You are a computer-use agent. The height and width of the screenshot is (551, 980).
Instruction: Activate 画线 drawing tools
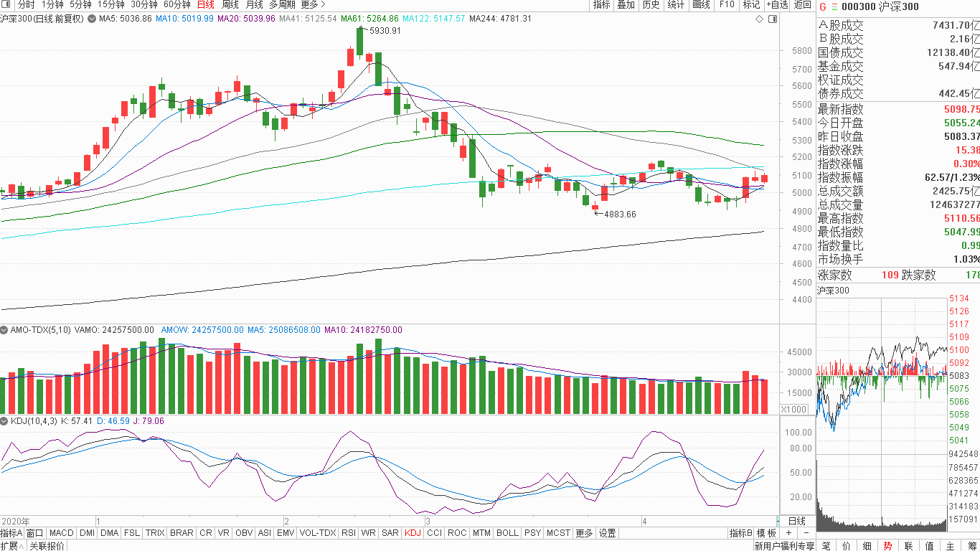pos(701,5)
